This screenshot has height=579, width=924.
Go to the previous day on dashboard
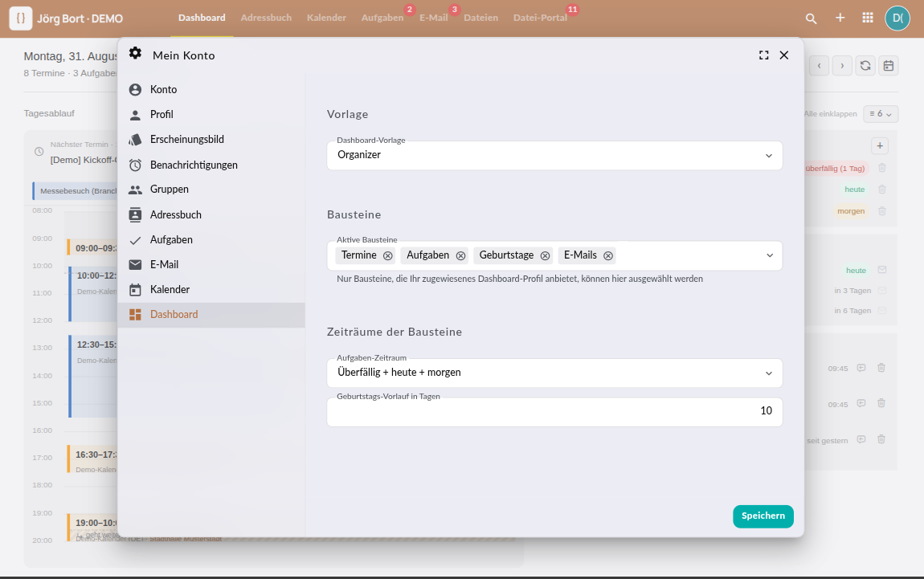[x=819, y=65]
